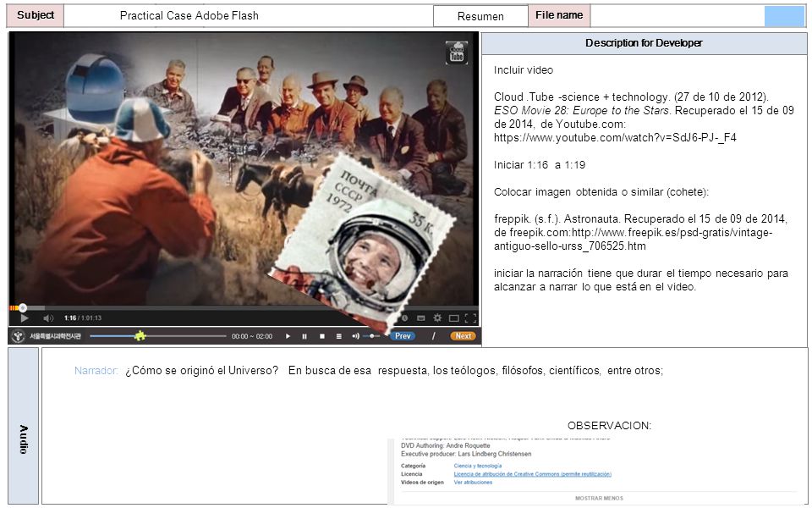Screen dimensions: 812x508
Task: Click the Audio side label
Action: point(24,426)
